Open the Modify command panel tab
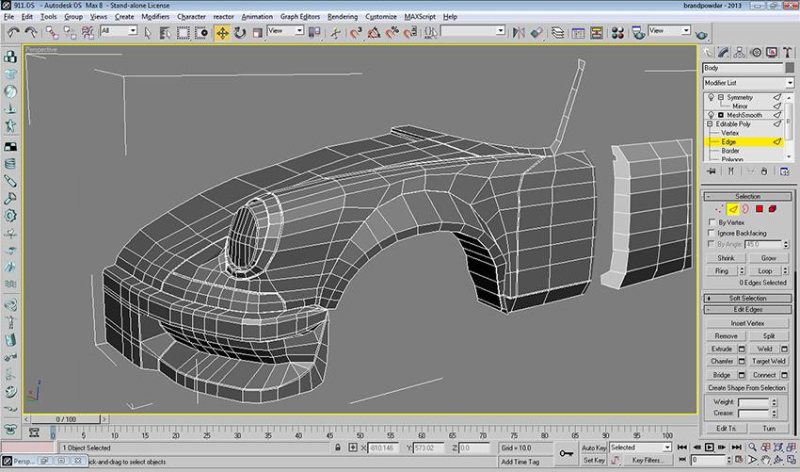 pyautogui.click(x=725, y=50)
